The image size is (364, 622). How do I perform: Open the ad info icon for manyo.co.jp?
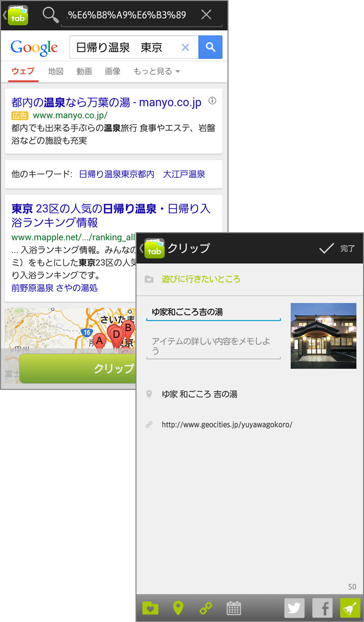coord(212,101)
